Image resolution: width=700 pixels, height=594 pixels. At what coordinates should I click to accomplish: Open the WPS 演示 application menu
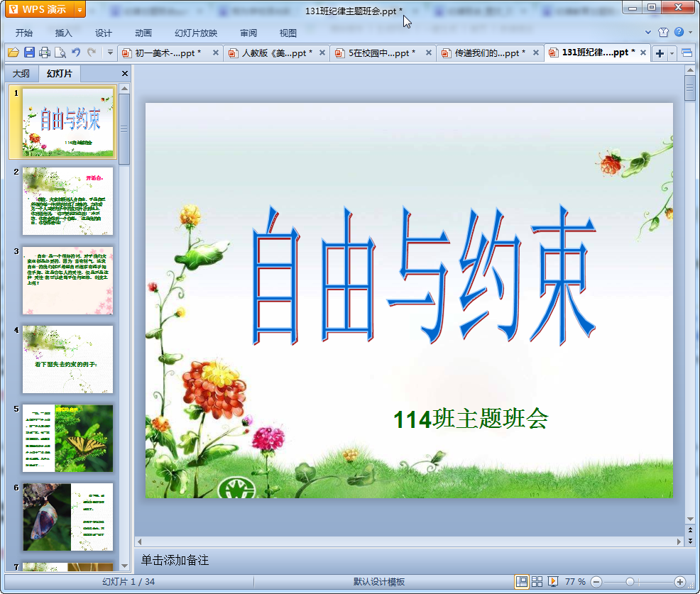coord(40,9)
